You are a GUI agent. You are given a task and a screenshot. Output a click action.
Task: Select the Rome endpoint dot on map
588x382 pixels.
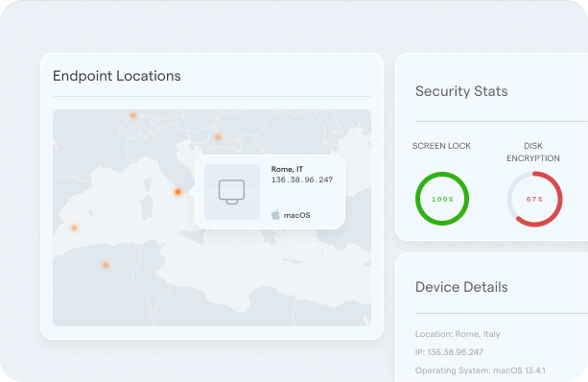[x=177, y=192]
